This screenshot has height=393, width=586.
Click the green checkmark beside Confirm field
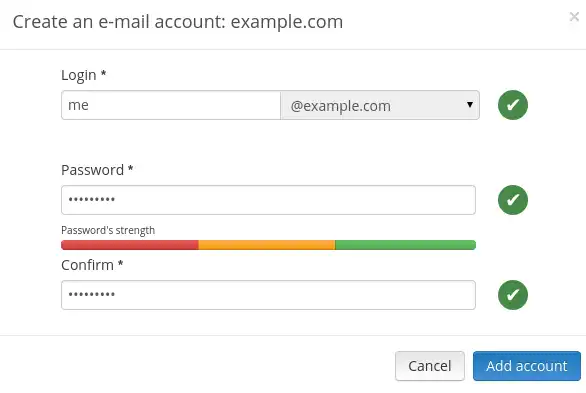pos(513,295)
